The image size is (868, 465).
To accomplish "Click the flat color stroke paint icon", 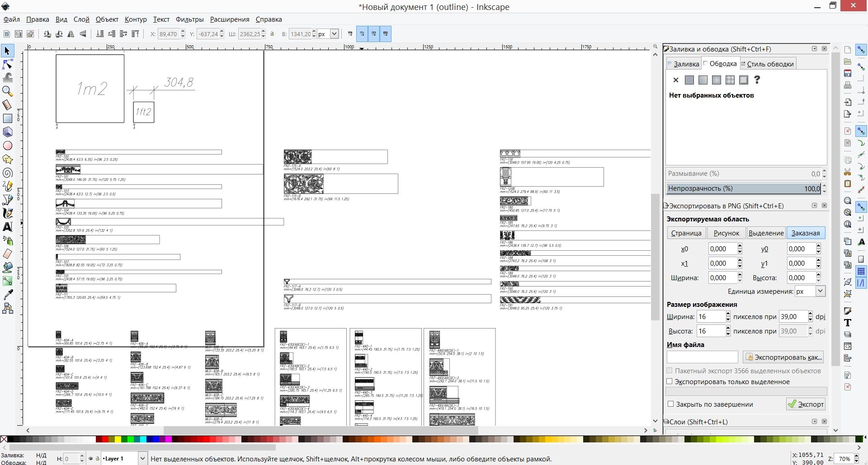I will (689, 80).
